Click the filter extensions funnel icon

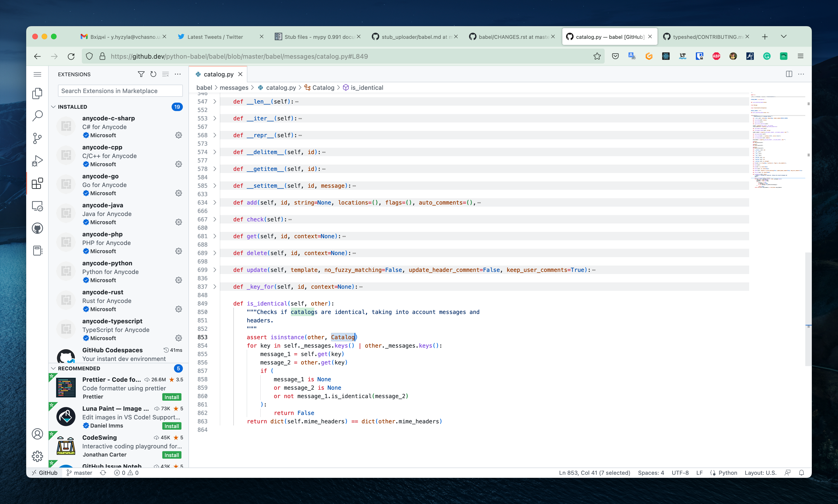(x=141, y=74)
